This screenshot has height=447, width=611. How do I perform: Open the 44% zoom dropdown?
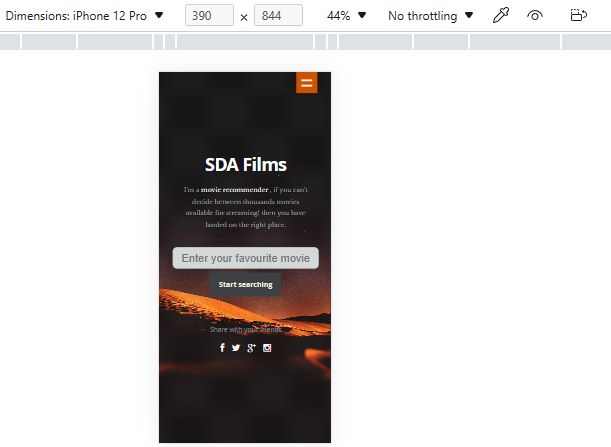[x=346, y=16]
